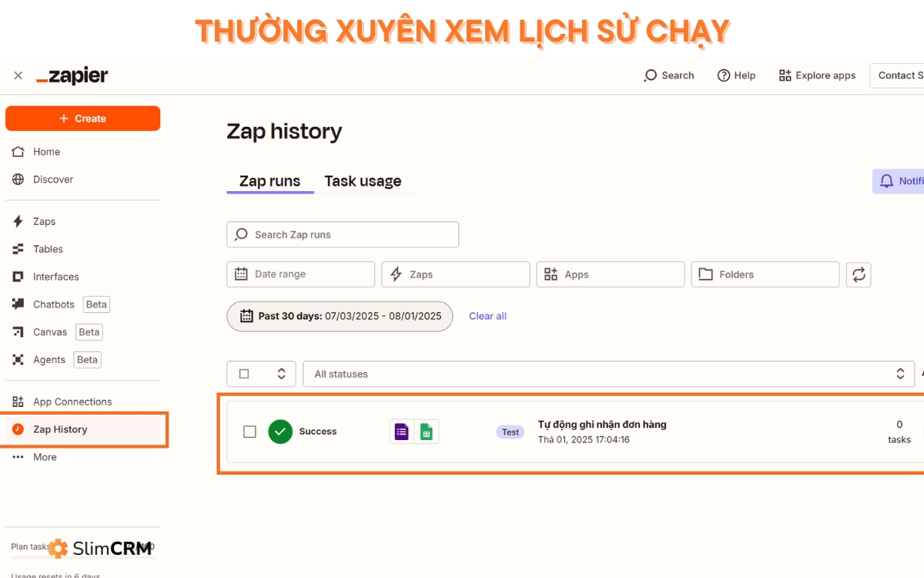Tick the Success run row checkbox

(249, 432)
